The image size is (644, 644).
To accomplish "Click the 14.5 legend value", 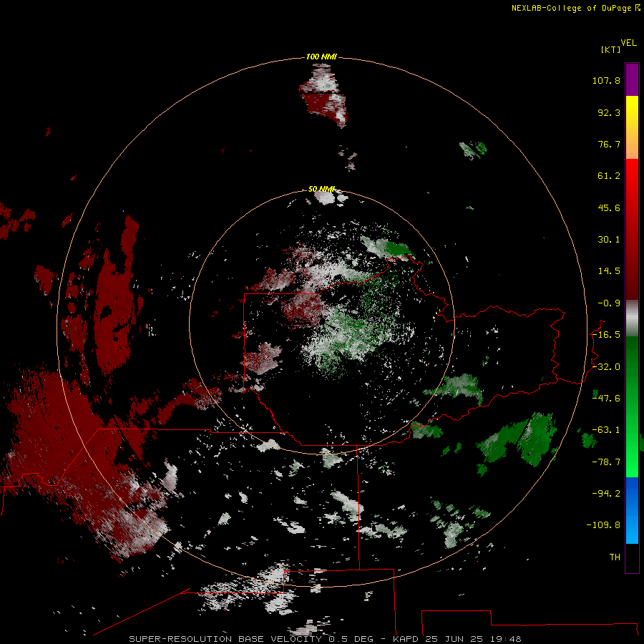I will [x=609, y=271].
